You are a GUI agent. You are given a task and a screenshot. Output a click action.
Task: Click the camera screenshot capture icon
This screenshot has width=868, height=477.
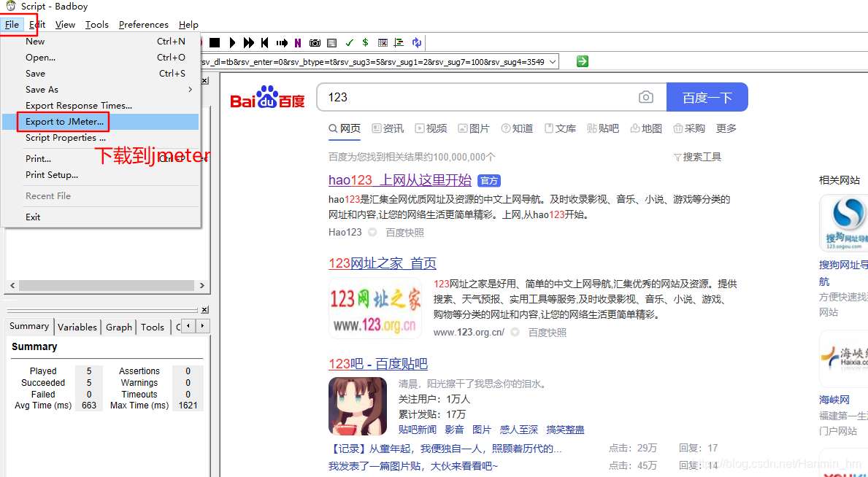point(315,42)
